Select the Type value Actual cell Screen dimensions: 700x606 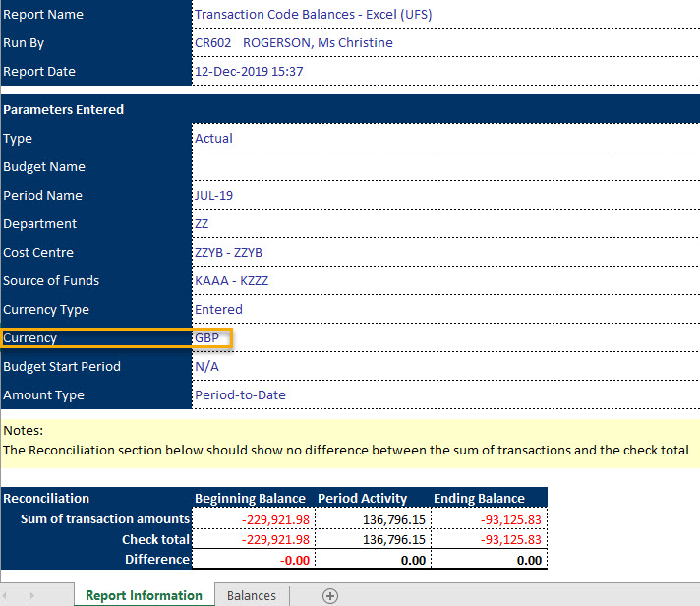click(445, 138)
